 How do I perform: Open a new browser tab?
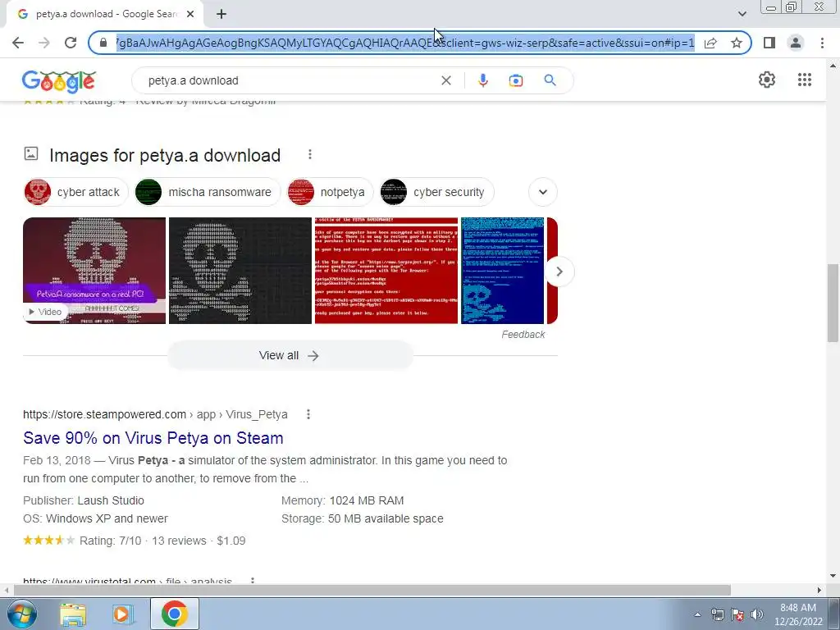(221, 15)
